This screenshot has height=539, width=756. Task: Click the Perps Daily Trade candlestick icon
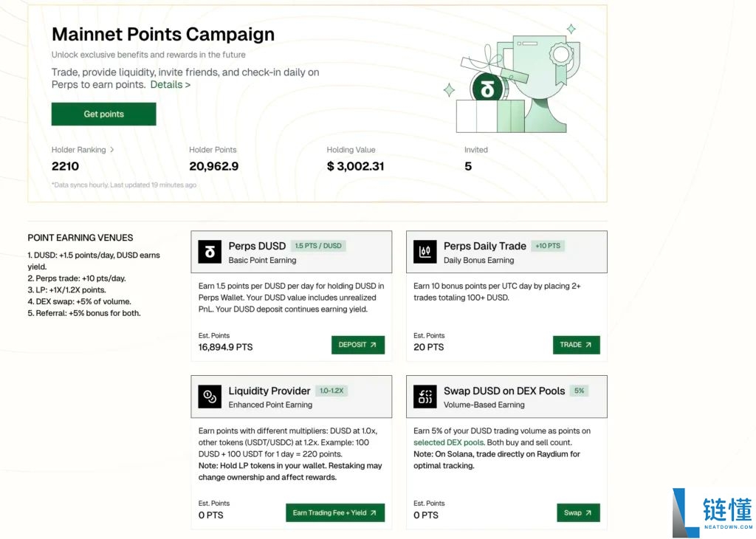pyautogui.click(x=425, y=252)
